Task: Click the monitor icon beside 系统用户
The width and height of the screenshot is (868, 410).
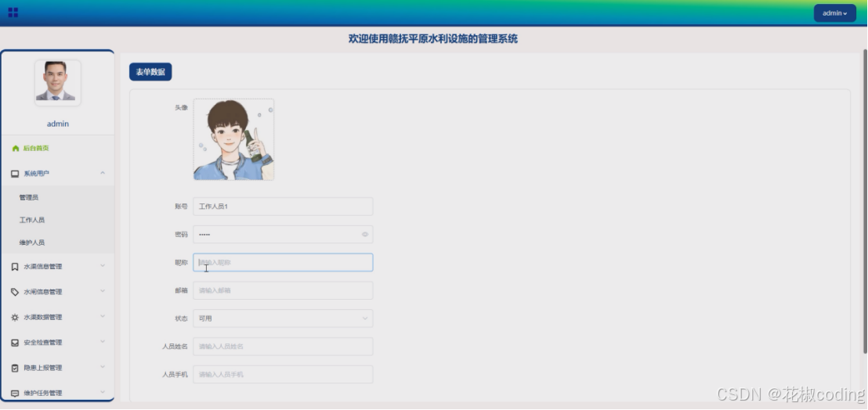Action: point(15,174)
